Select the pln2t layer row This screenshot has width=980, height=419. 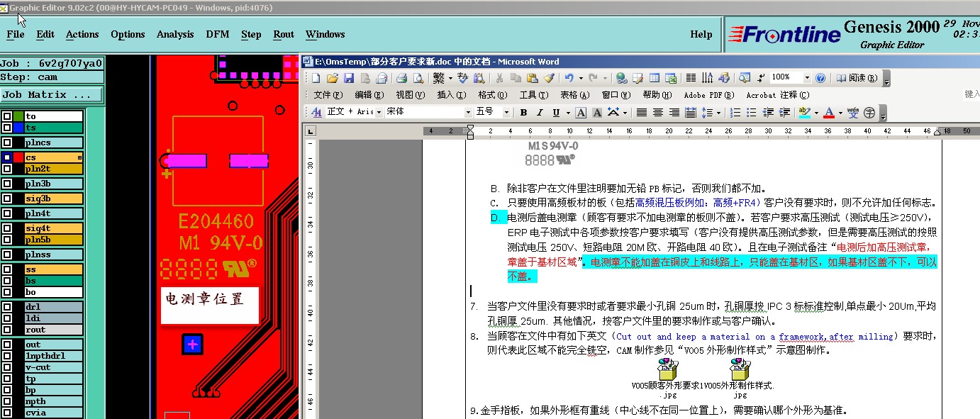pyautogui.click(x=53, y=169)
